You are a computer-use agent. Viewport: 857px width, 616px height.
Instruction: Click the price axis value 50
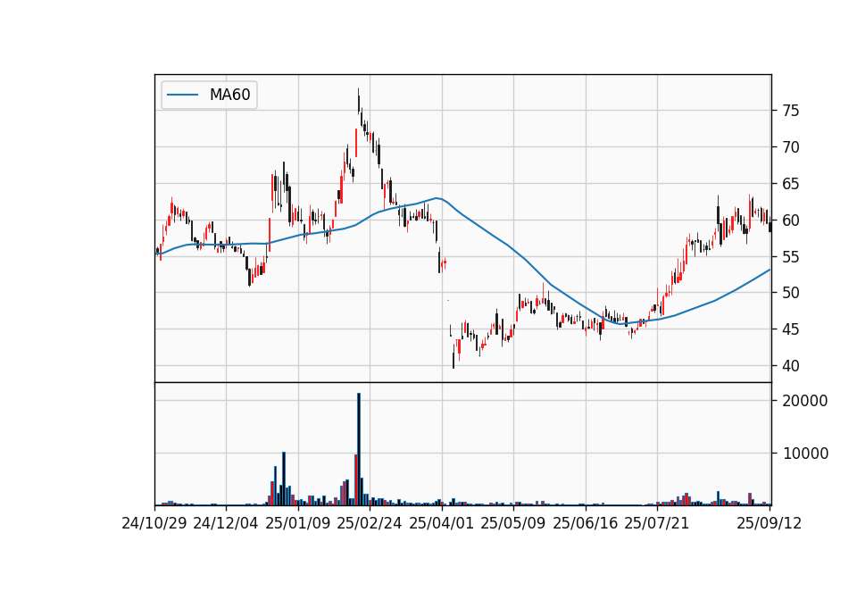click(x=790, y=293)
